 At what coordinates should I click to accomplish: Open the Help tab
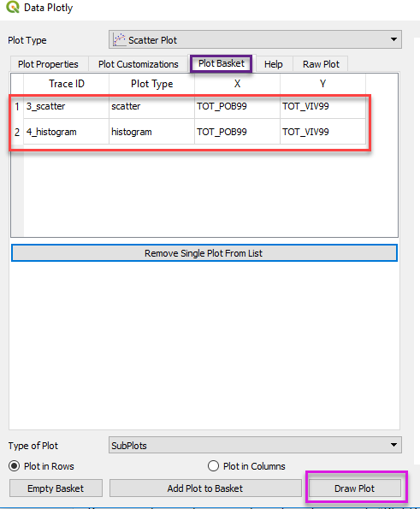[x=273, y=64]
